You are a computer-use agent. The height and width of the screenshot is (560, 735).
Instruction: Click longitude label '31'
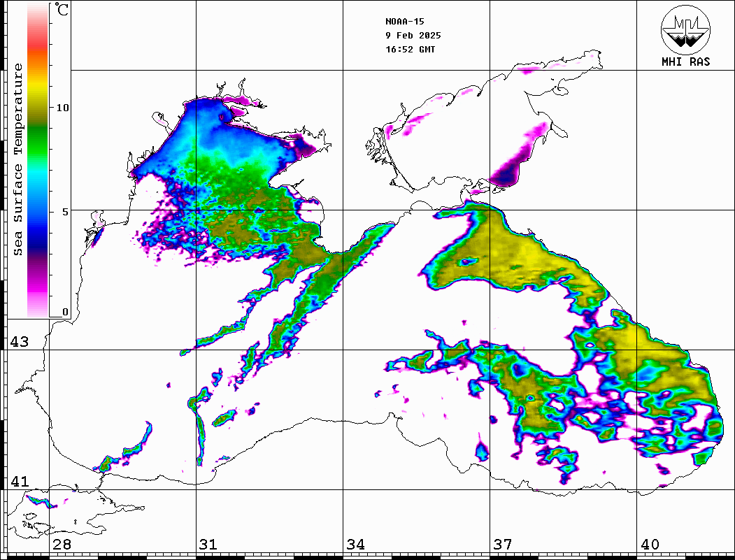pyautogui.click(x=208, y=545)
